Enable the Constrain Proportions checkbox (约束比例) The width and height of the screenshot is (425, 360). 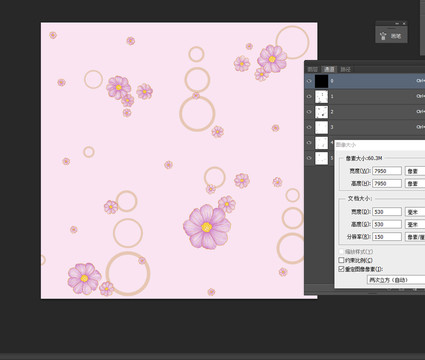tap(341, 260)
